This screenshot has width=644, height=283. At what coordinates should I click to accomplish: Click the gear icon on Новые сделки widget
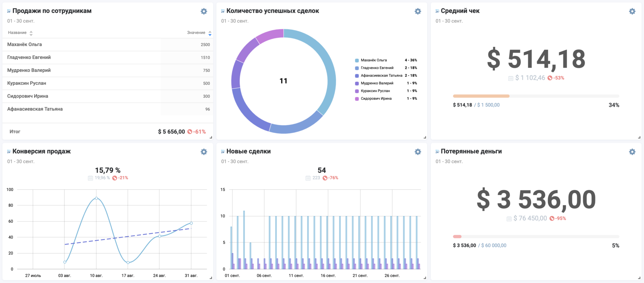click(418, 152)
